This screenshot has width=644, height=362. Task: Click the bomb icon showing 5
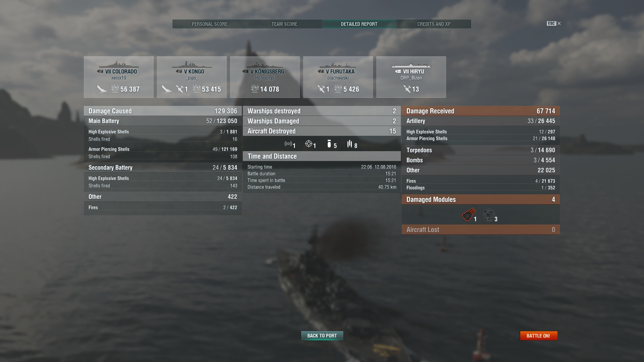coord(329,144)
